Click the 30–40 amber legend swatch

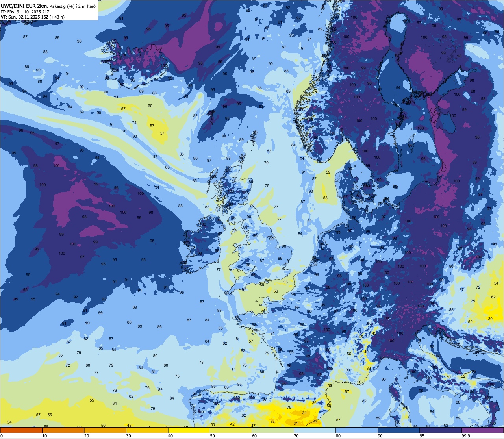(147, 430)
